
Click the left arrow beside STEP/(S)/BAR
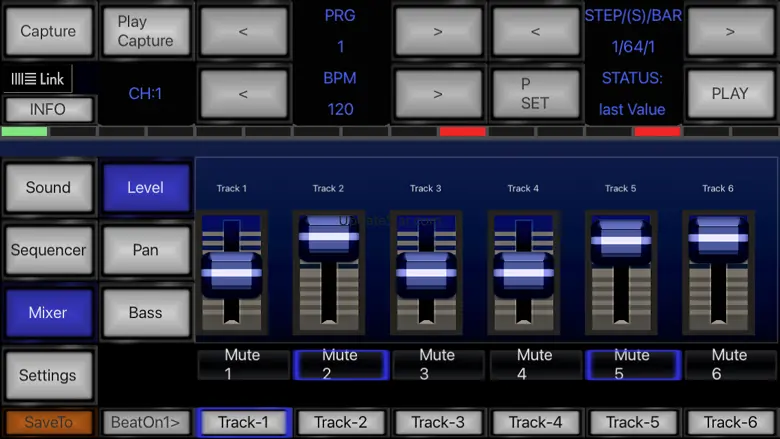point(534,32)
